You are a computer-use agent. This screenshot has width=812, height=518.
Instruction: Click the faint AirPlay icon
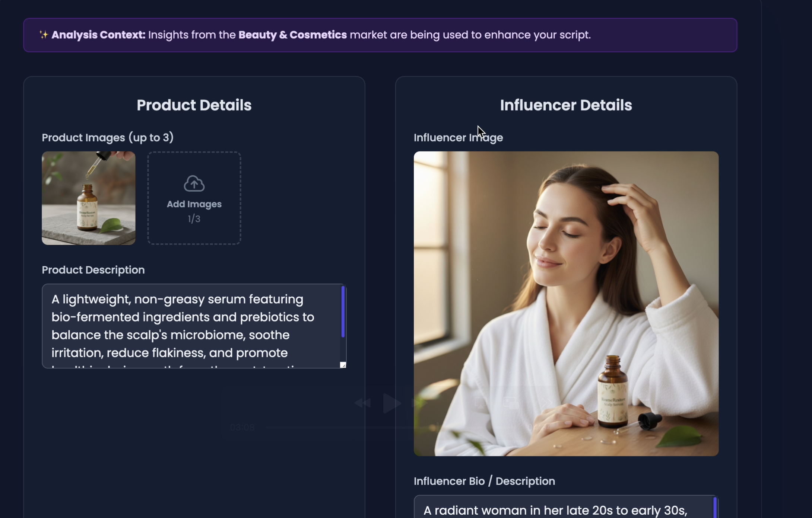(x=481, y=403)
